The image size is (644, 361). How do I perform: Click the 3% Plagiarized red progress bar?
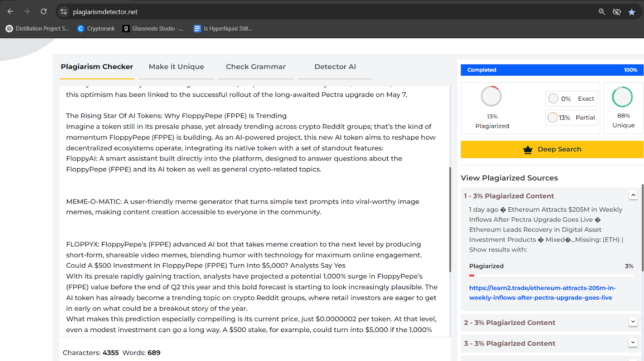coord(551,276)
